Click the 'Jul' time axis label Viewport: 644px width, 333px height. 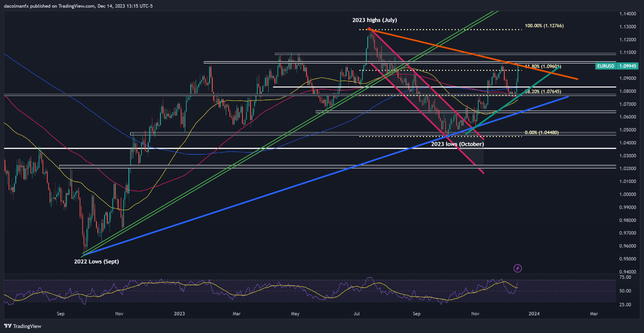[357, 313]
